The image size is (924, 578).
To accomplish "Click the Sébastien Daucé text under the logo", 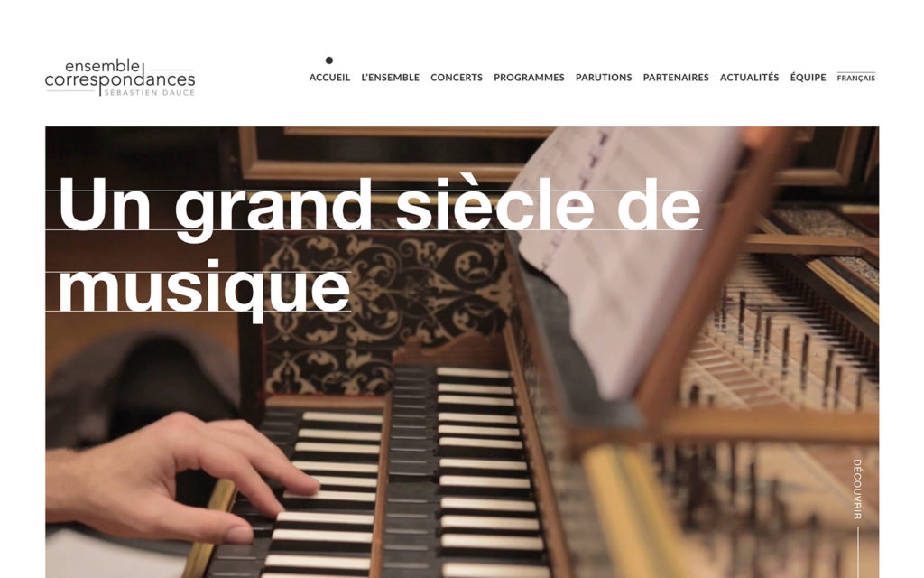I will (149, 93).
